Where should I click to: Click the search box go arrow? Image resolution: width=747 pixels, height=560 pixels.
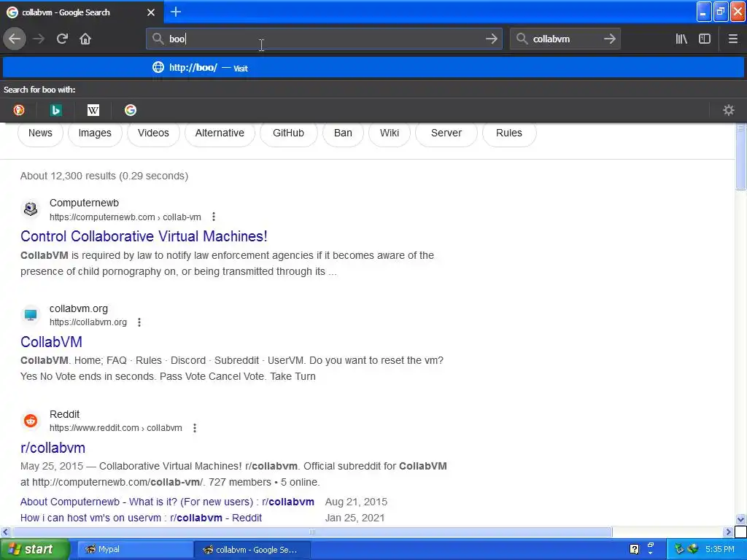tap(609, 39)
